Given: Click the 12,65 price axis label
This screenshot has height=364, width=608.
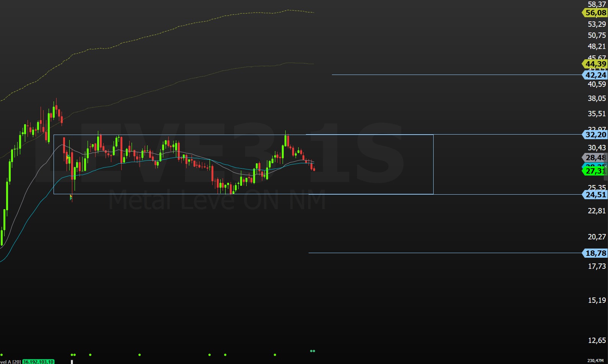Looking at the screenshot, I should pyautogui.click(x=597, y=340).
